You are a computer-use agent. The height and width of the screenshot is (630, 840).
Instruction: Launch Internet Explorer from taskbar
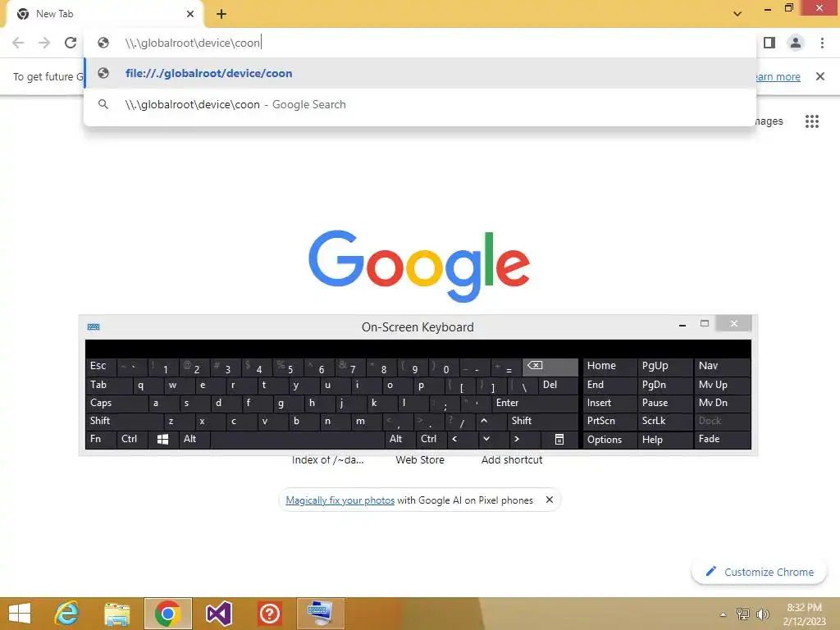66,614
